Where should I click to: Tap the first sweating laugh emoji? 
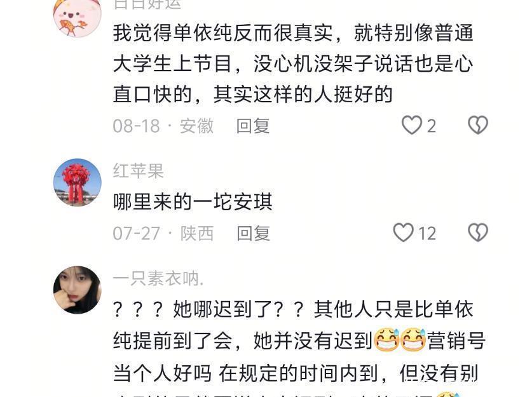pos(386,340)
